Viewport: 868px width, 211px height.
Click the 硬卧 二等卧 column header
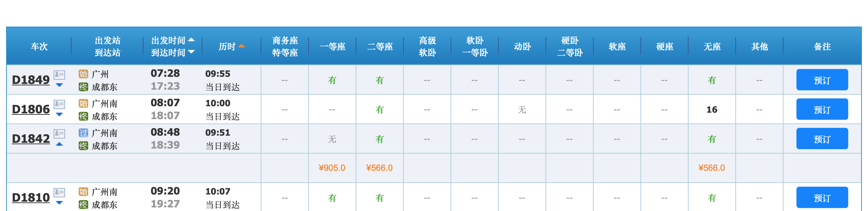click(x=570, y=47)
